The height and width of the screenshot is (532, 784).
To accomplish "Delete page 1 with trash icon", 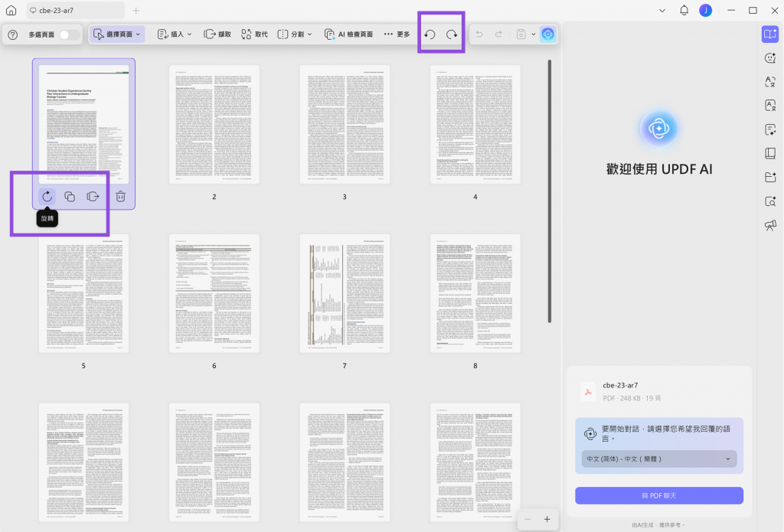I will (120, 197).
